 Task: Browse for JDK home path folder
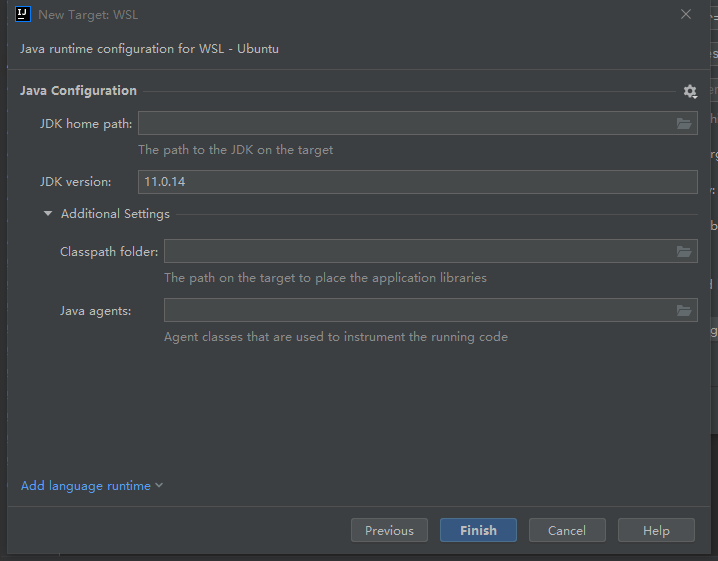click(x=684, y=123)
